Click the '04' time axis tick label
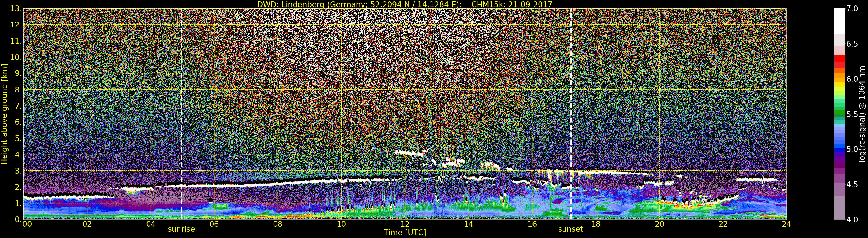Viewport: 868px width, 238px height. click(x=151, y=224)
